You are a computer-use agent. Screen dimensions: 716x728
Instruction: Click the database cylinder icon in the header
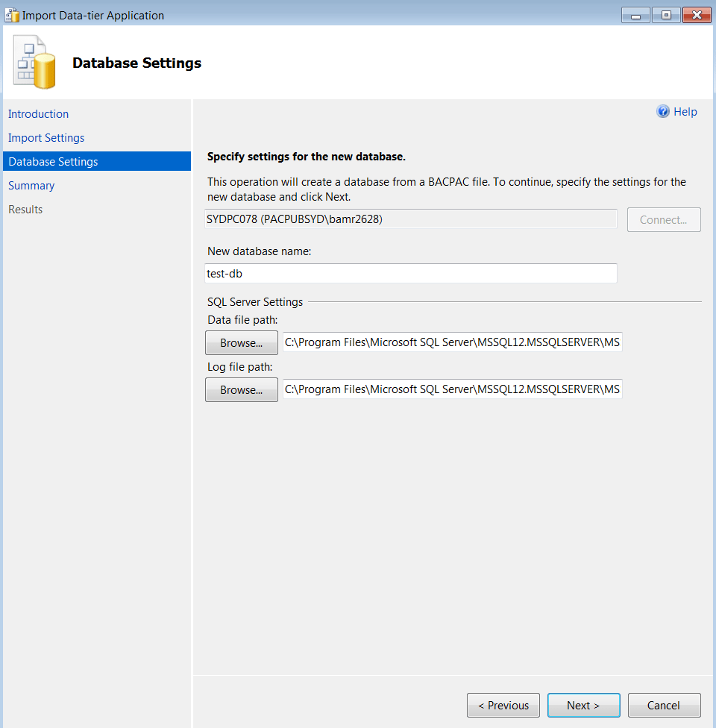click(34, 62)
